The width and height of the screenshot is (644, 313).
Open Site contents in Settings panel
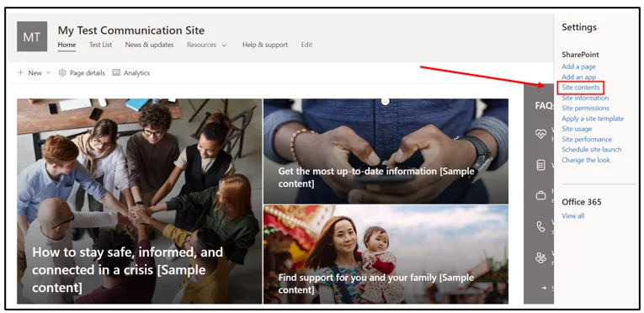[580, 88]
